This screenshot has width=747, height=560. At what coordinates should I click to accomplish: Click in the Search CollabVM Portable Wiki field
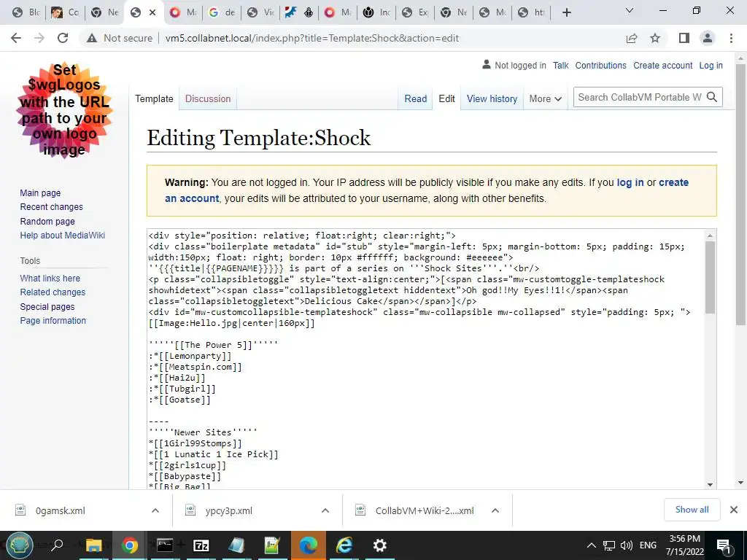click(x=639, y=97)
